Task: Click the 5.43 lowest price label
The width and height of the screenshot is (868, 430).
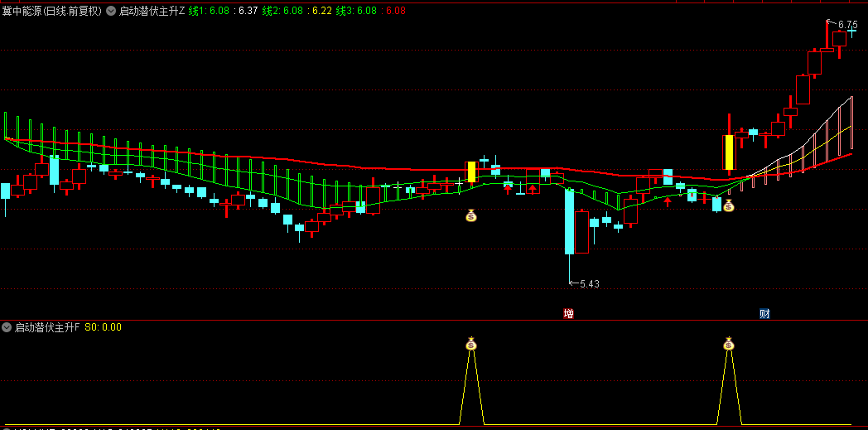Action: tap(590, 284)
